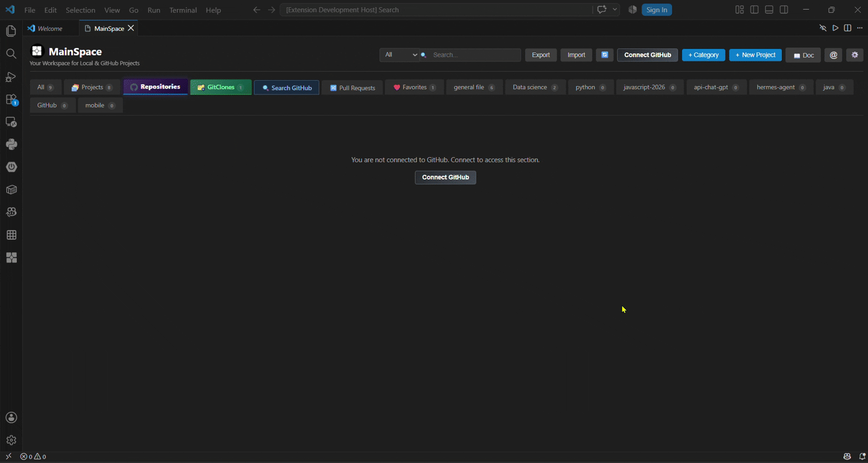The height and width of the screenshot is (463, 868).
Task: Toggle the bottom Panel visibility
Action: point(769,10)
